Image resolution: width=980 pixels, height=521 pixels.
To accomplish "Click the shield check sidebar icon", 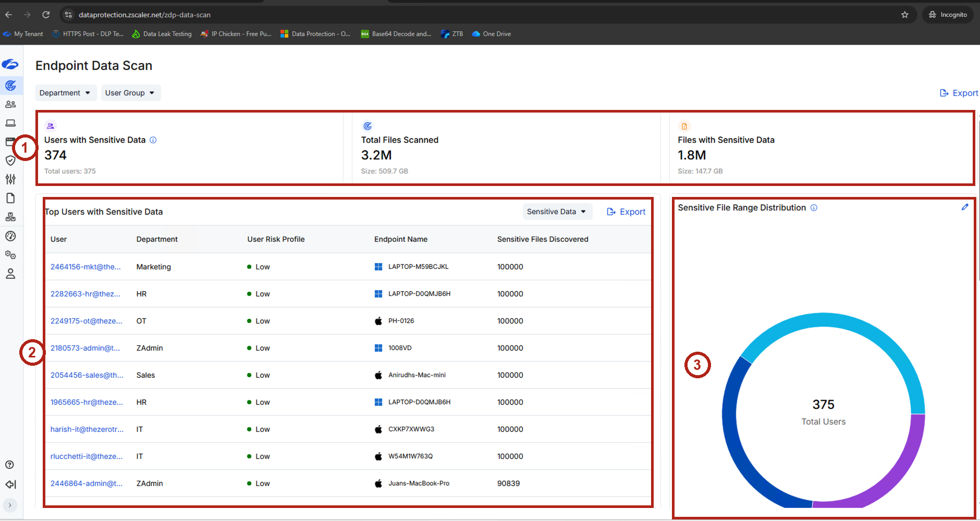I will pos(10,160).
